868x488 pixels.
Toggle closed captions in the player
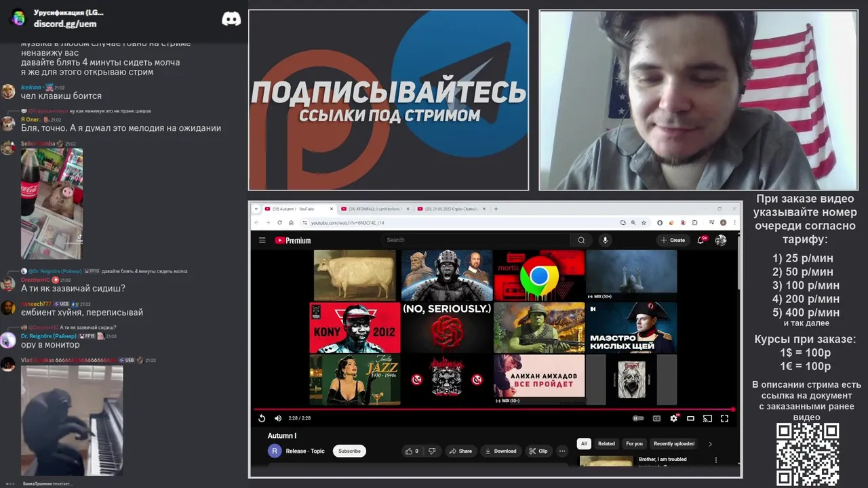656,418
